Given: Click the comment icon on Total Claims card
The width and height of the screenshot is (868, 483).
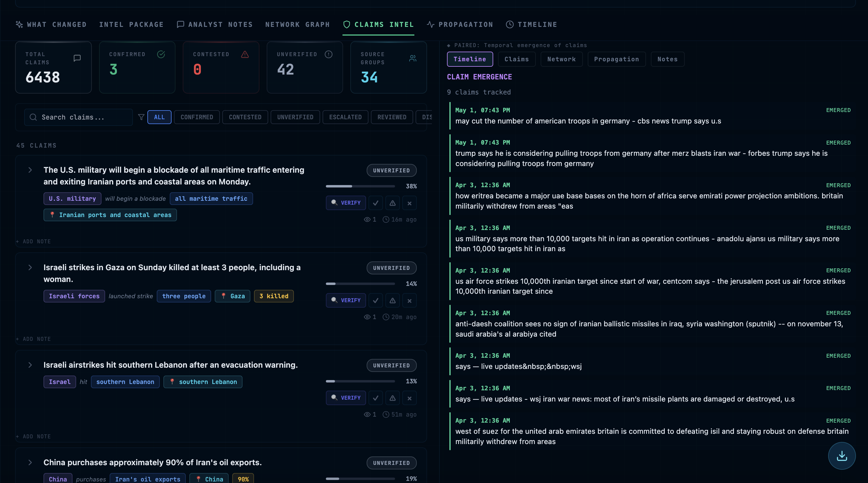Looking at the screenshot, I should point(77,58).
